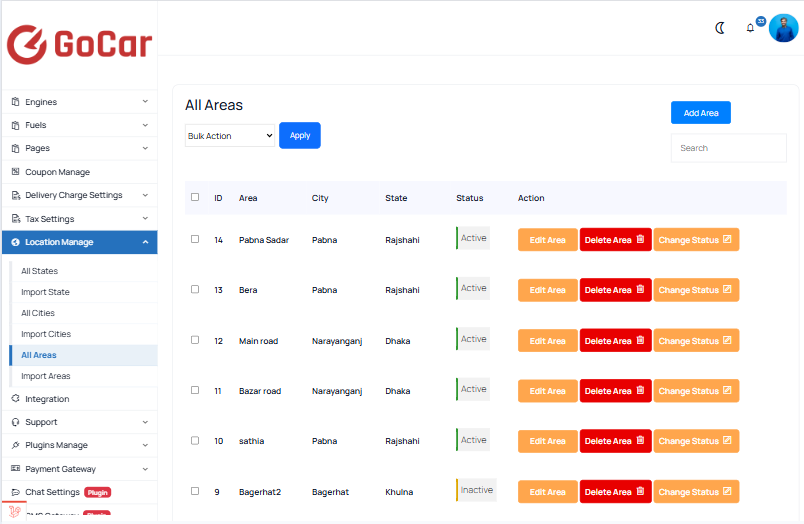Click the Pages sidebar icon
The width and height of the screenshot is (804, 524).
point(15,148)
